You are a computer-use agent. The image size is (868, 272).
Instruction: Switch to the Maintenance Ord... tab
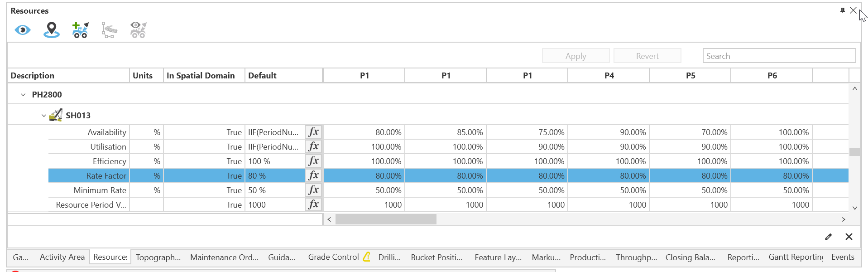pos(224,257)
